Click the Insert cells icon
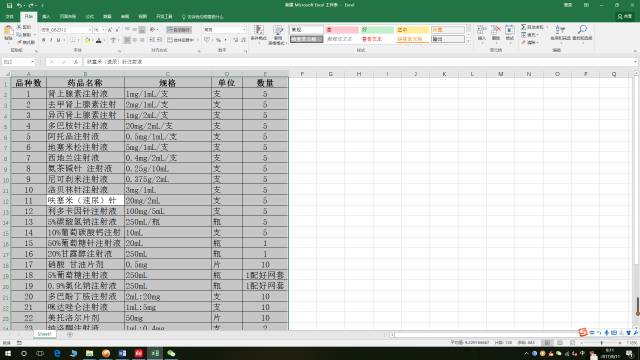 point(481,33)
